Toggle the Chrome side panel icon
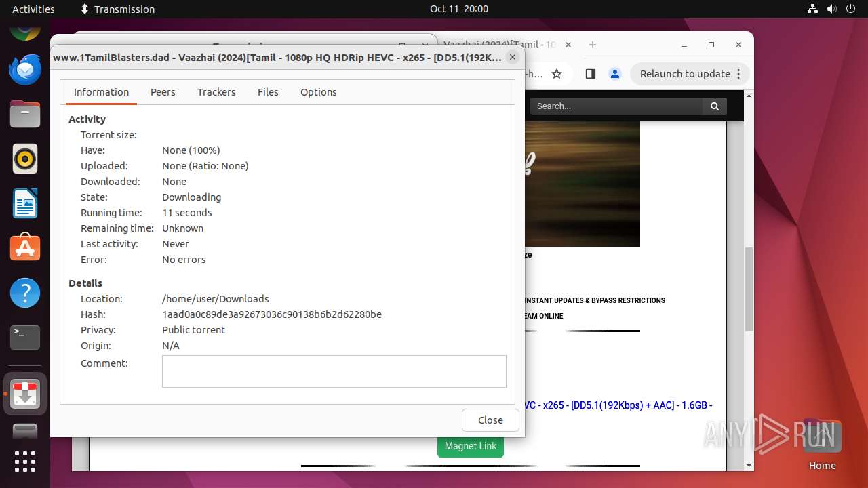This screenshot has width=868, height=488. (590, 74)
